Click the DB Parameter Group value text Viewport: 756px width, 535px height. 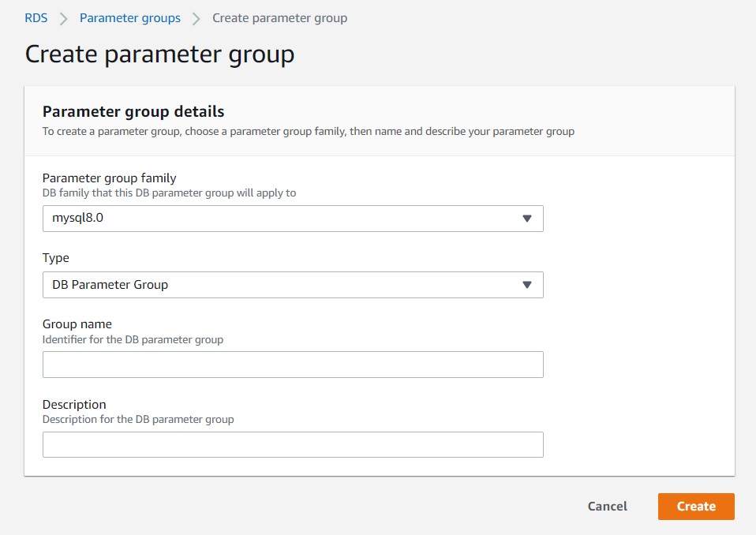tap(108, 285)
